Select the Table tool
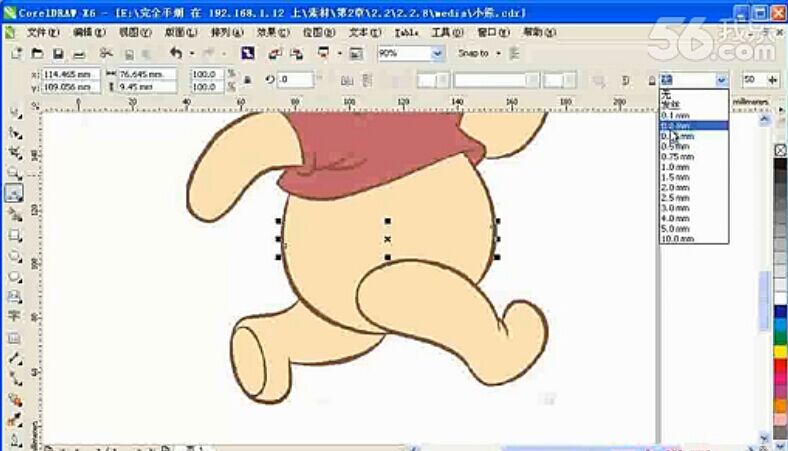This screenshot has width=788, height=451. [14, 338]
